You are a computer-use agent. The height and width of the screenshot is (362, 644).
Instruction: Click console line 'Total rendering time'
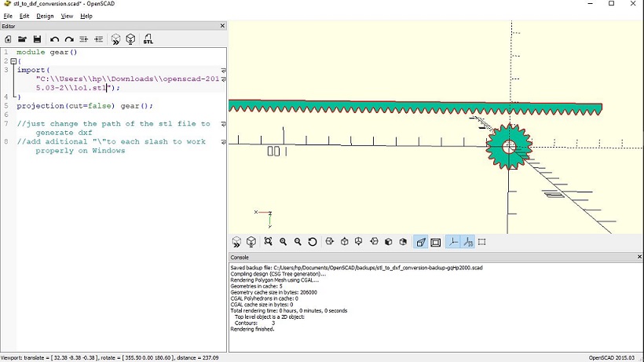point(289,311)
